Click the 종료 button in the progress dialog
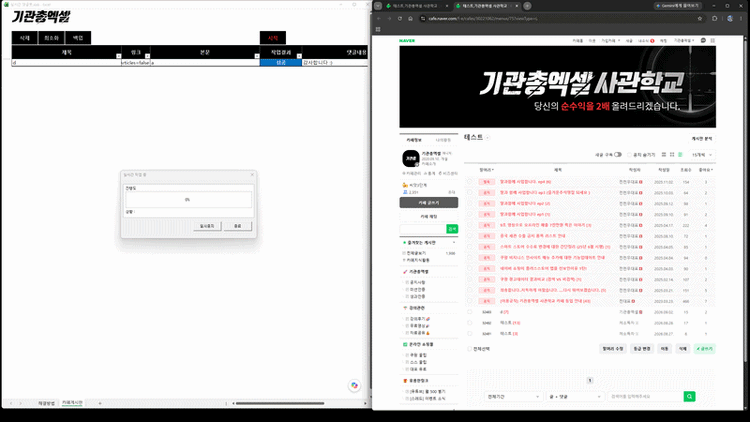Image resolution: width=750 pixels, height=422 pixels. [238, 226]
